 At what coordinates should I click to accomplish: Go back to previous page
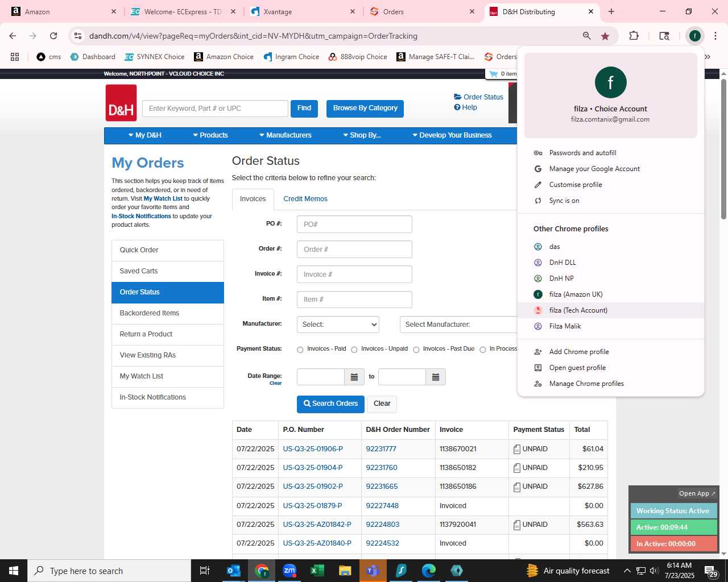point(13,36)
